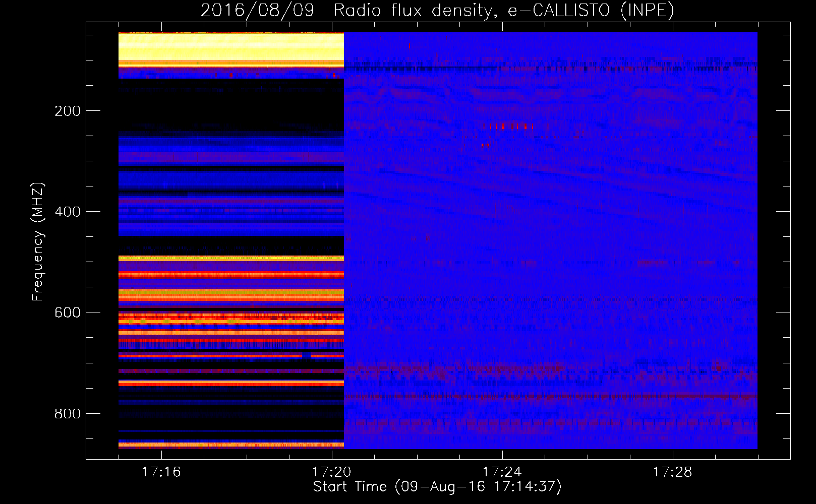This screenshot has height=504, width=816.
Task: Click the 17:16 time tick label
Action: point(161,472)
